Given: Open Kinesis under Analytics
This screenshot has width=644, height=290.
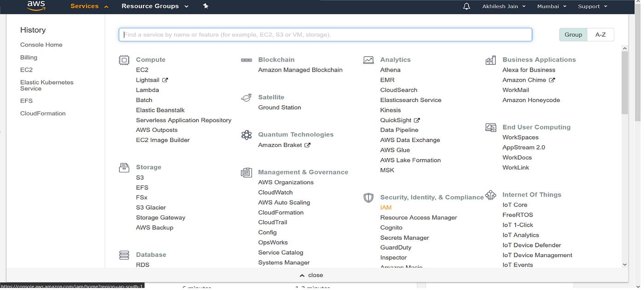Looking at the screenshot, I should [x=390, y=110].
